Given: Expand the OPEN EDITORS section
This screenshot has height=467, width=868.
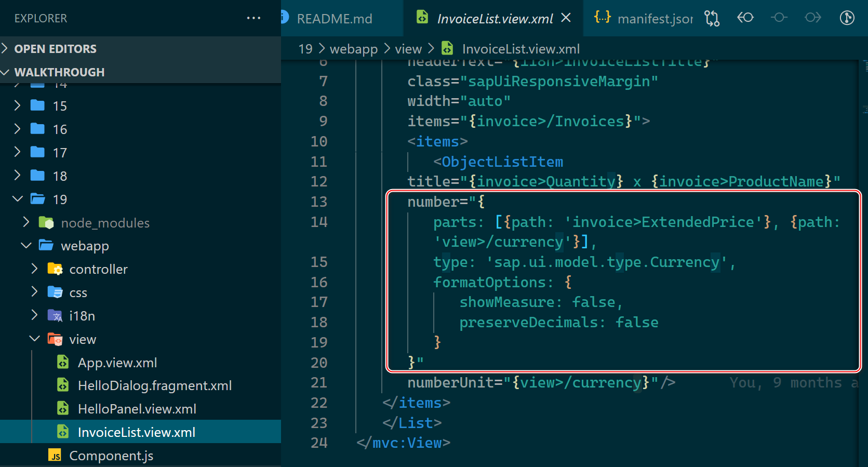Looking at the screenshot, I should (x=140, y=49).
